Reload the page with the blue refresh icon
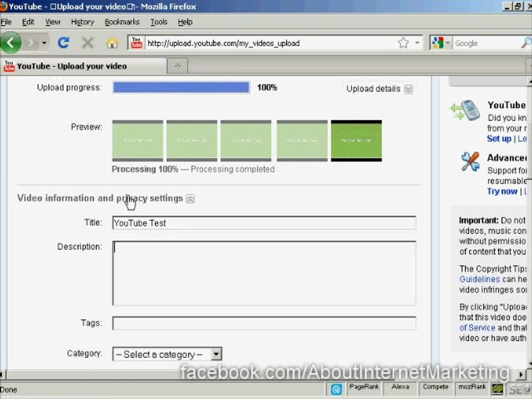The height and width of the screenshot is (399, 532). coord(63,43)
